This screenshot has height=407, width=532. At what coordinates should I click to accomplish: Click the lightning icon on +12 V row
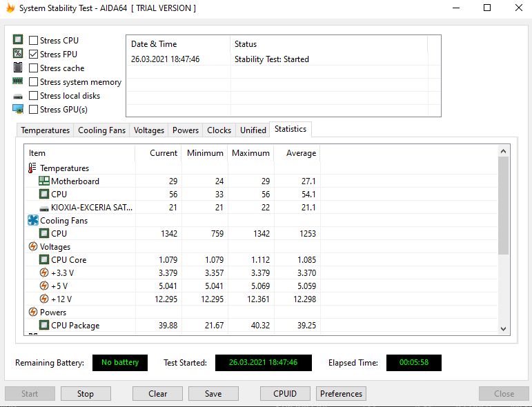click(x=44, y=299)
